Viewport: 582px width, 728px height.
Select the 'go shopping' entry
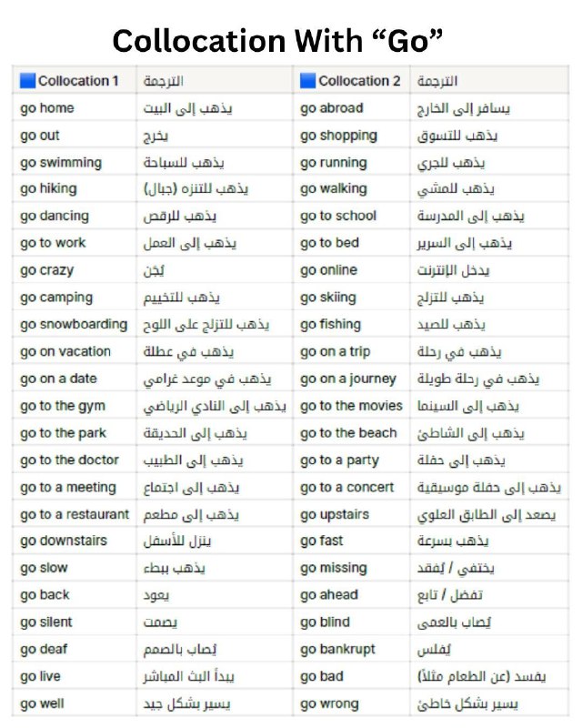tap(351, 136)
